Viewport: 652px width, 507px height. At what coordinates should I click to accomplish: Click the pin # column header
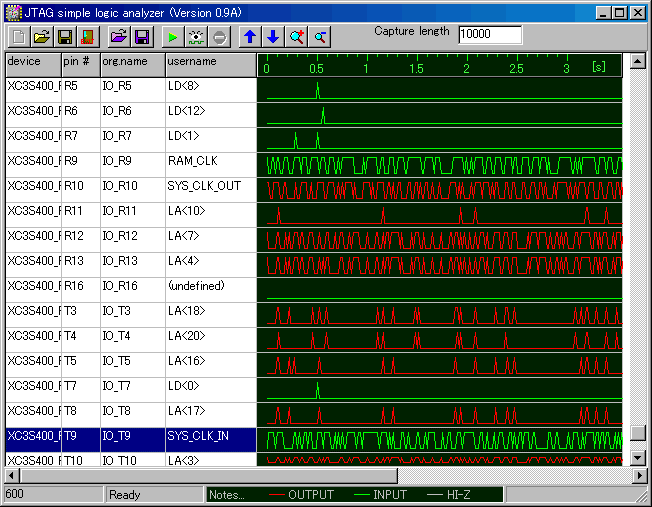point(79,62)
